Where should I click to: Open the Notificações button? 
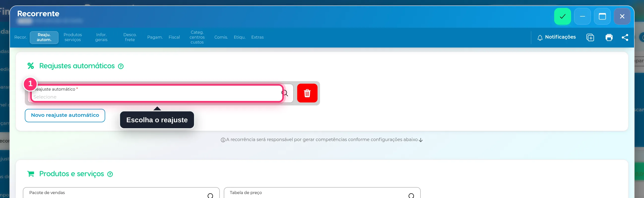coord(556,37)
